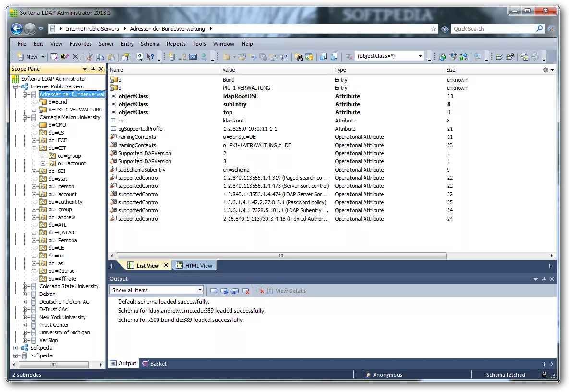Select the ogSupportedProfile attribute row
This screenshot has width=570, height=392.
331,129
